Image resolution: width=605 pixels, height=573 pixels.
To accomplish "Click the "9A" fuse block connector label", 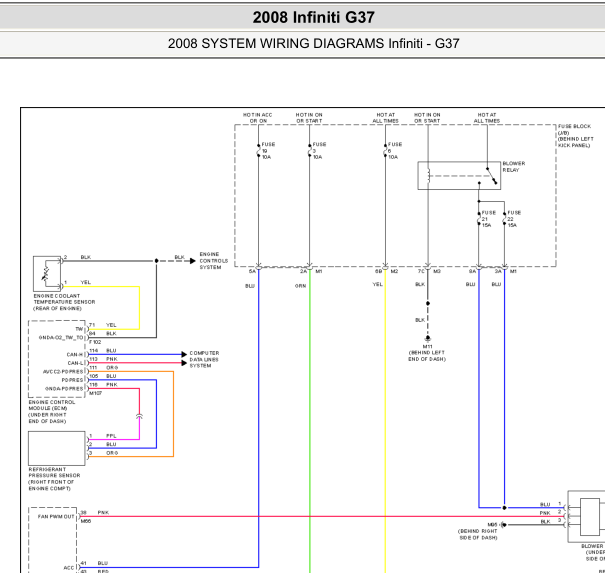I will [x=473, y=271].
